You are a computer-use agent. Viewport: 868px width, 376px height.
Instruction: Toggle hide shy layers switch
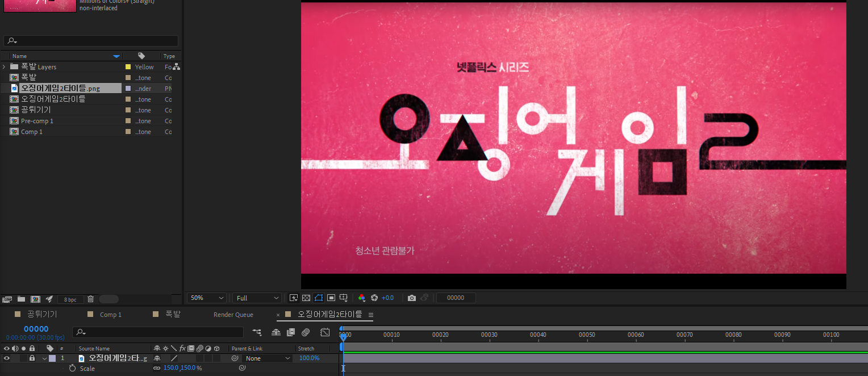(x=277, y=332)
